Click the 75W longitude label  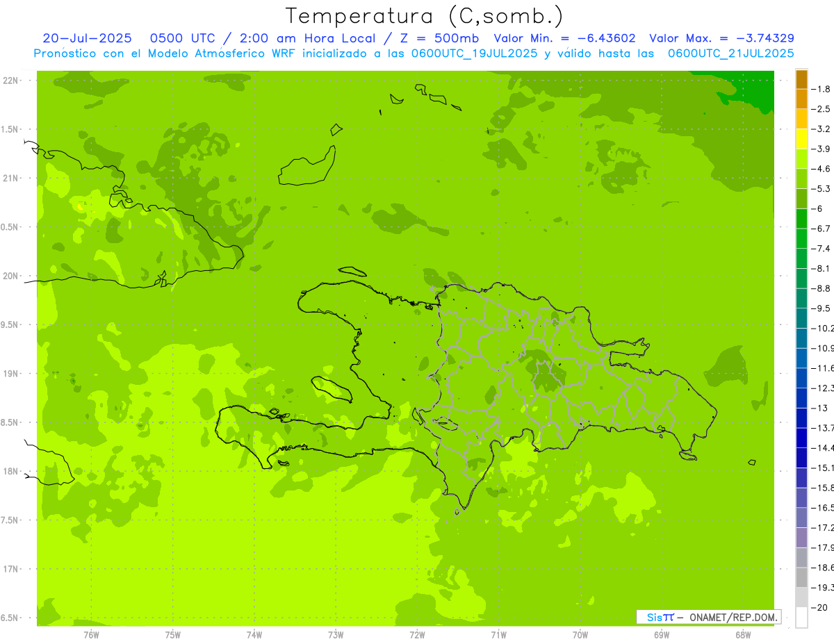click(173, 635)
